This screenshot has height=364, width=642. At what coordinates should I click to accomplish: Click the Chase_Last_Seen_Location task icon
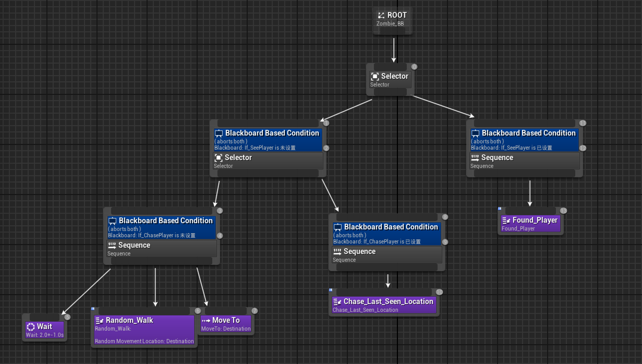pyautogui.click(x=337, y=301)
